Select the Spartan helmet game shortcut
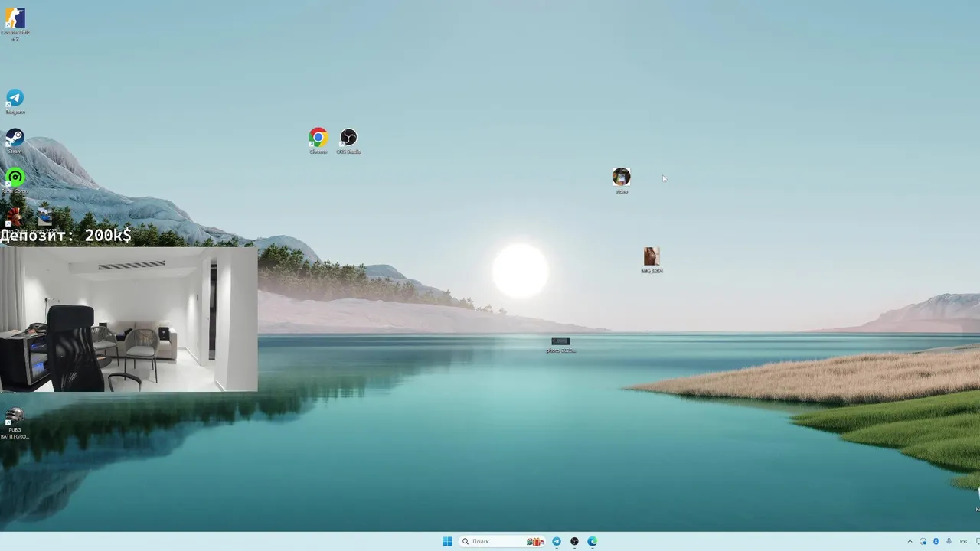This screenshot has height=551, width=980. coord(15,217)
